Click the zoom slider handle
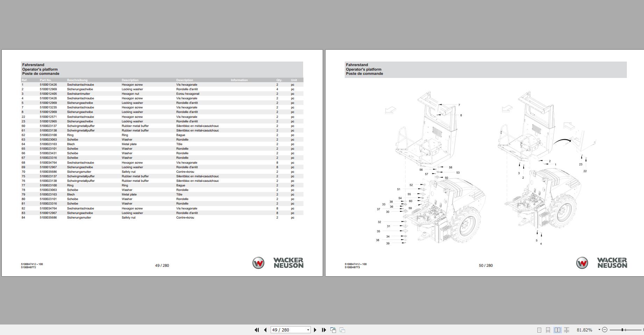644x335 pixels. click(x=622, y=330)
